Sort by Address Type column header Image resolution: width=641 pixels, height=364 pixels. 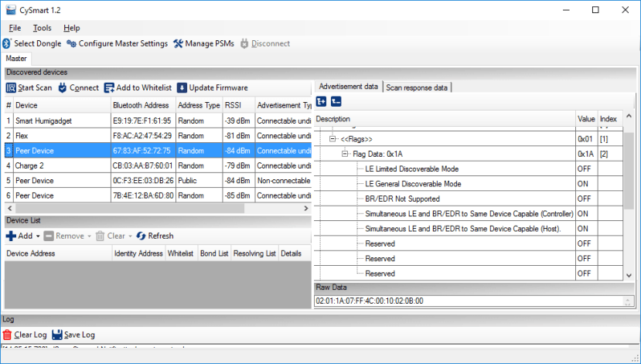(x=199, y=105)
